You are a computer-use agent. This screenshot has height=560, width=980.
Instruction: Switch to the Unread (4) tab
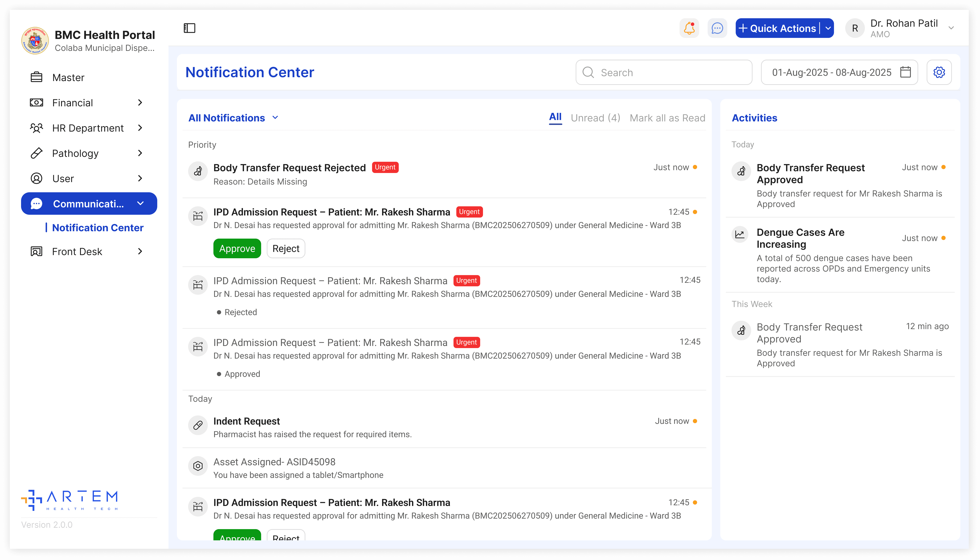point(595,118)
